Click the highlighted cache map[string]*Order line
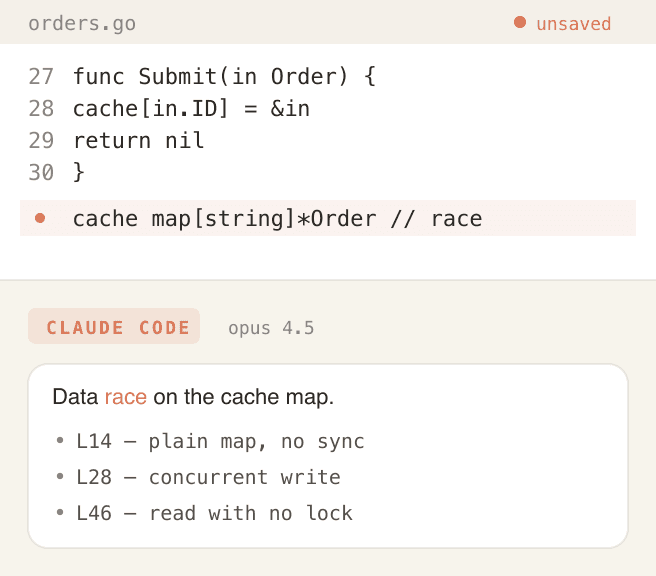The image size is (656, 576). [x=328, y=218]
